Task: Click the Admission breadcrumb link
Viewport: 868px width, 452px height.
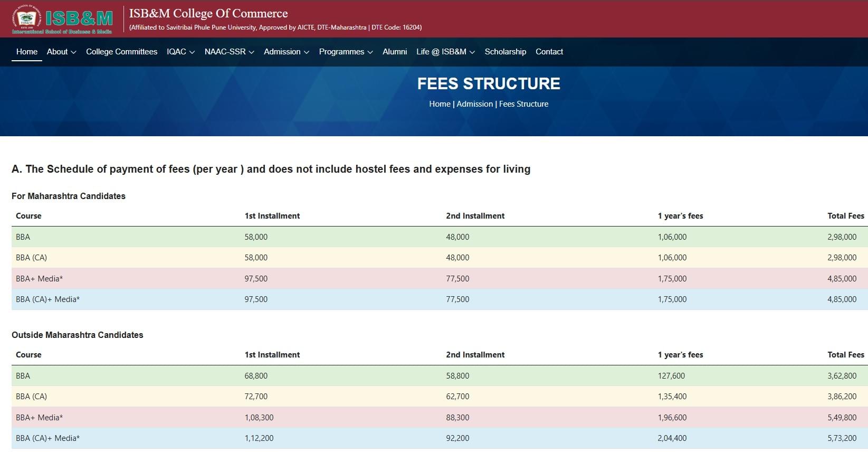Action: click(x=474, y=104)
